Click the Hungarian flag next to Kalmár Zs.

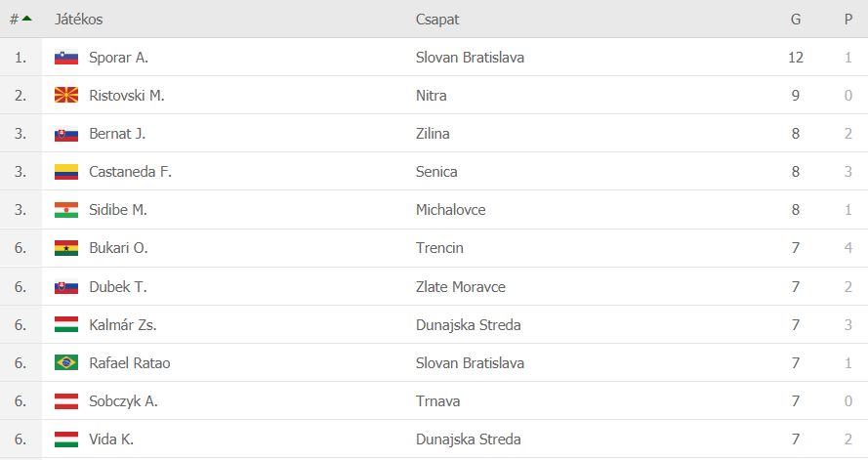(66, 324)
